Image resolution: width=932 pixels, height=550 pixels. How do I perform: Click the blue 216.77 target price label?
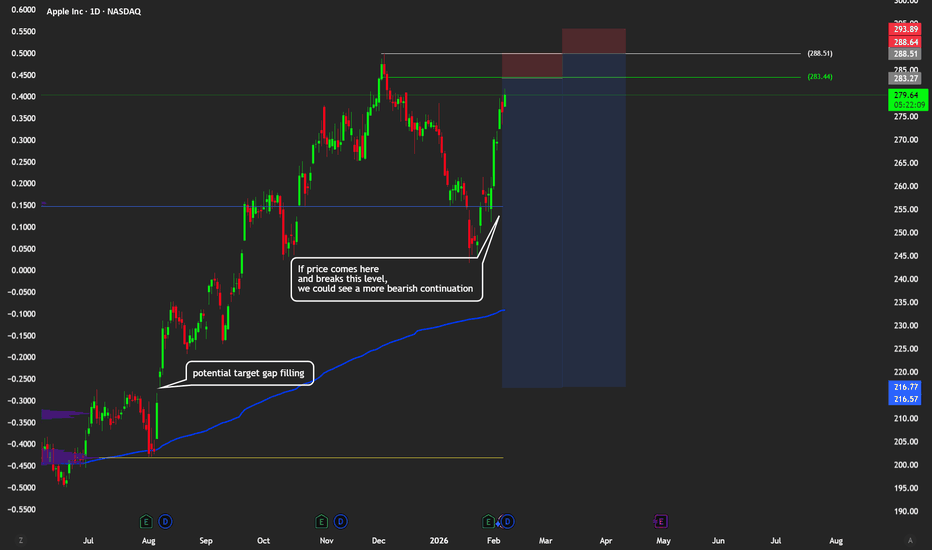907,386
